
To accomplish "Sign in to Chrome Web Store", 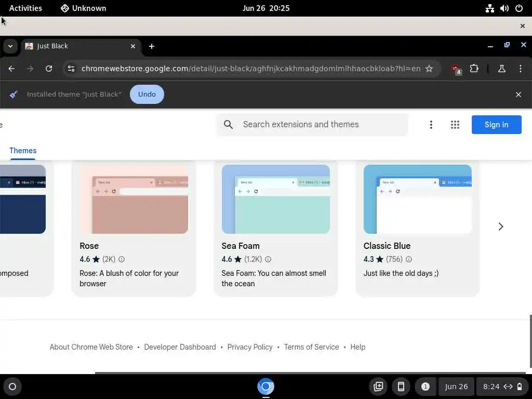I will pos(496,125).
